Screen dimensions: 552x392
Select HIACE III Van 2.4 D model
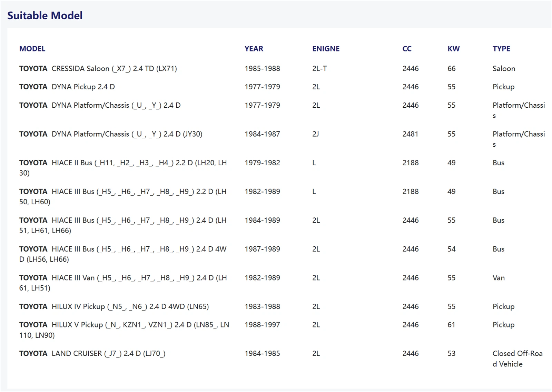(x=123, y=283)
